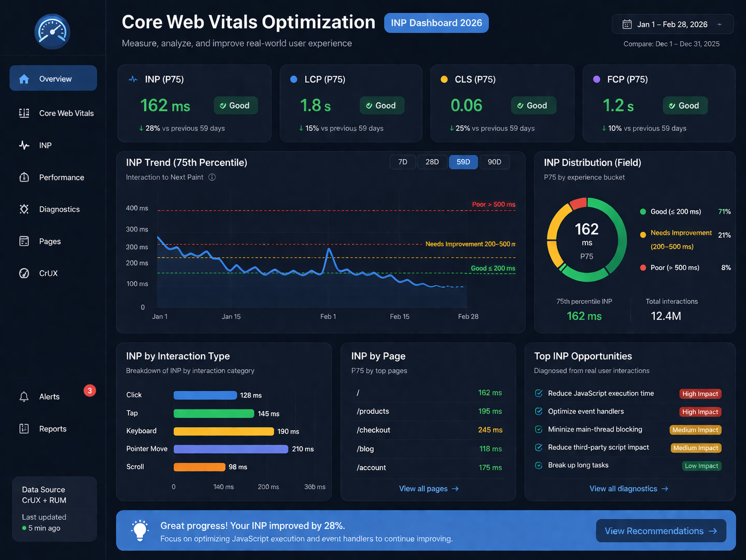The width and height of the screenshot is (746, 560).
Task: Open the CrUX data section
Action: [x=24, y=273]
